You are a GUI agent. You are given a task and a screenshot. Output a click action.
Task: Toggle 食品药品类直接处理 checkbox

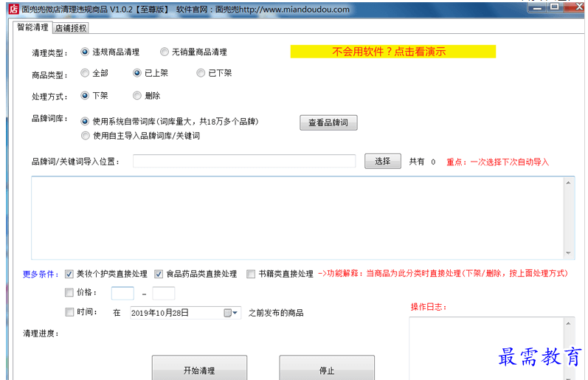click(x=159, y=274)
